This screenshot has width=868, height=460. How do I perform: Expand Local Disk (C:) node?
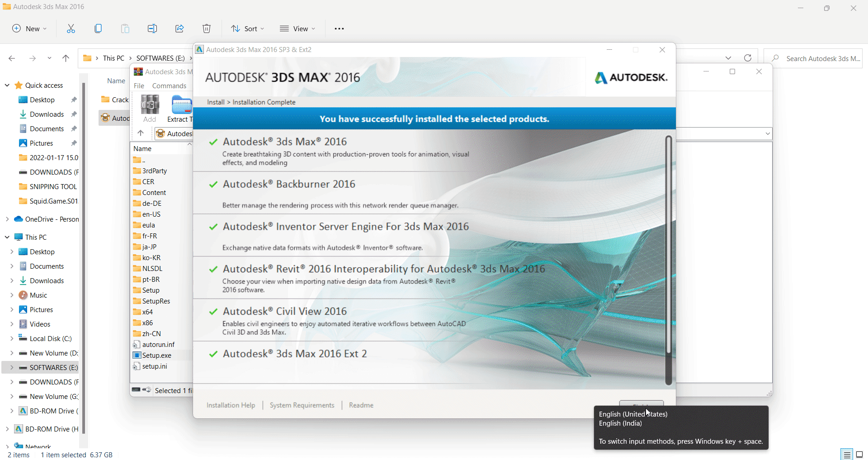tap(12, 338)
